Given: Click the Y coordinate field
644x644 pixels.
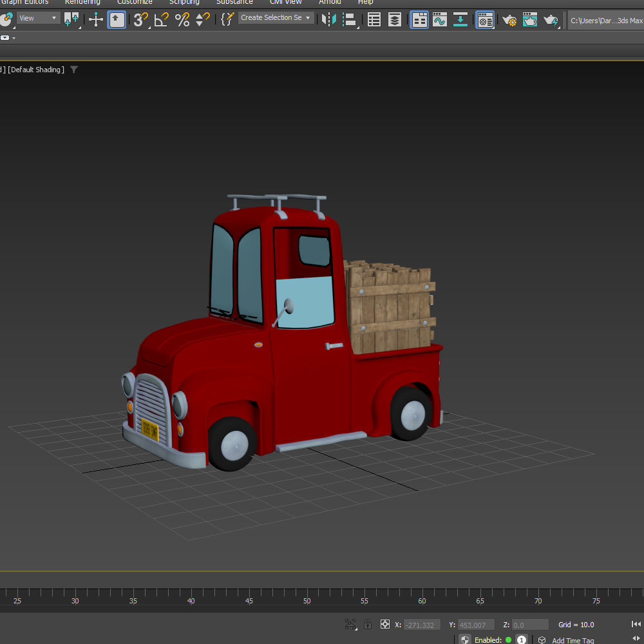Looking at the screenshot, I should pyautogui.click(x=476, y=625).
